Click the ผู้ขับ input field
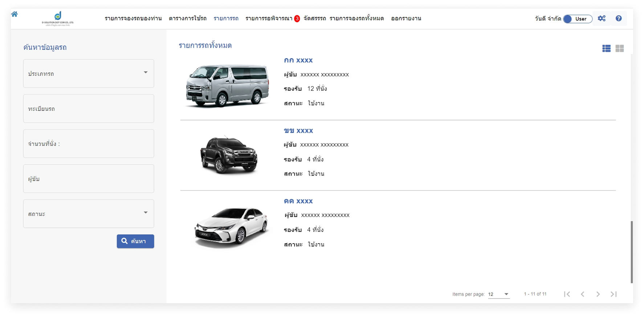Screen dimensions: 644x317 click(89, 179)
